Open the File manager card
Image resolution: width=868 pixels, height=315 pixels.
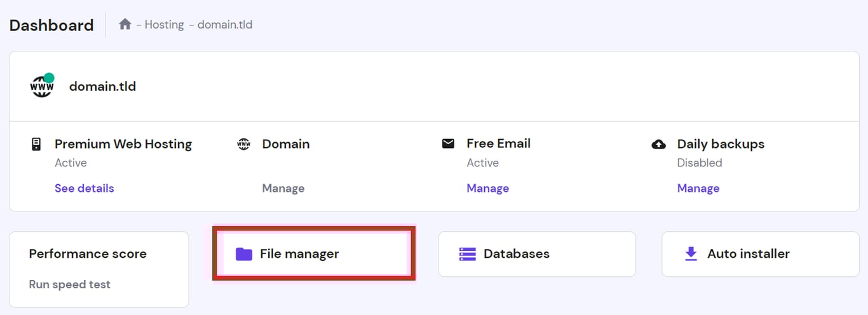pos(314,254)
